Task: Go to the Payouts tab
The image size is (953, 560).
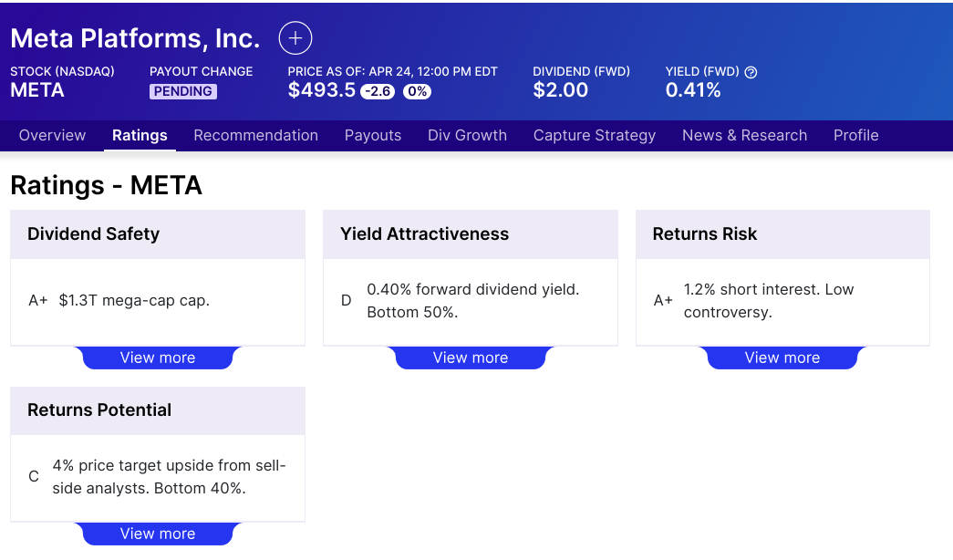Action: coord(372,135)
